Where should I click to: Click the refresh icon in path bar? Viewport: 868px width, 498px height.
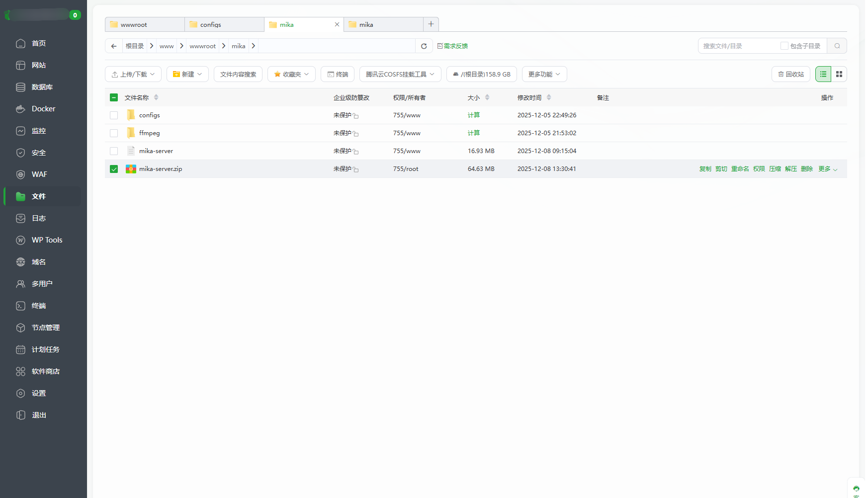click(x=424, y=46)
